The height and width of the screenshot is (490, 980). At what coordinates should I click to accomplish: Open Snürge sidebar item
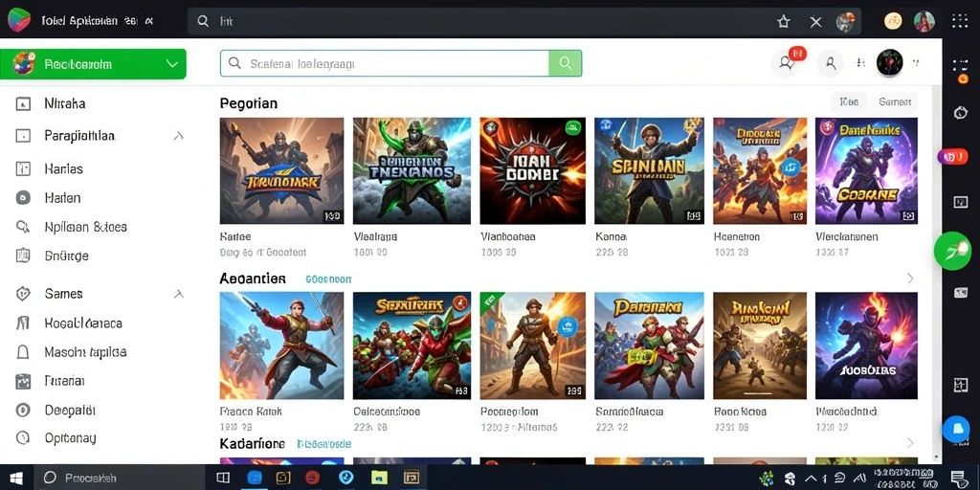pos(66,256)
